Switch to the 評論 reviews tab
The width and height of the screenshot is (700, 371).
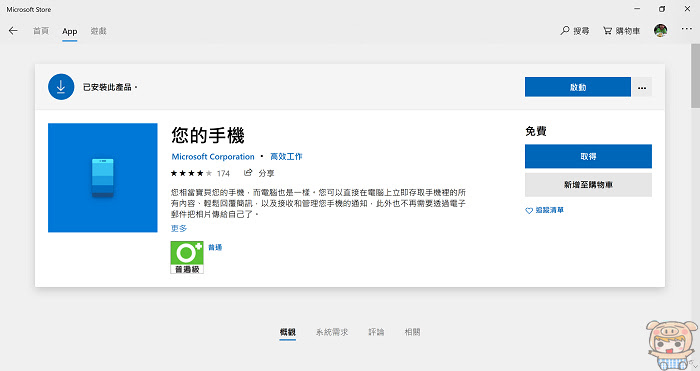(376, 332)
